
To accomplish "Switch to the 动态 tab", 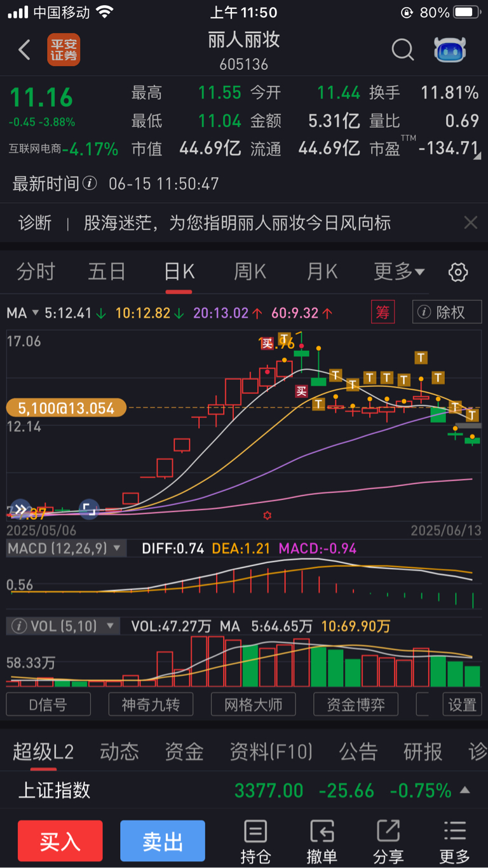I will (x=119, y=752).
